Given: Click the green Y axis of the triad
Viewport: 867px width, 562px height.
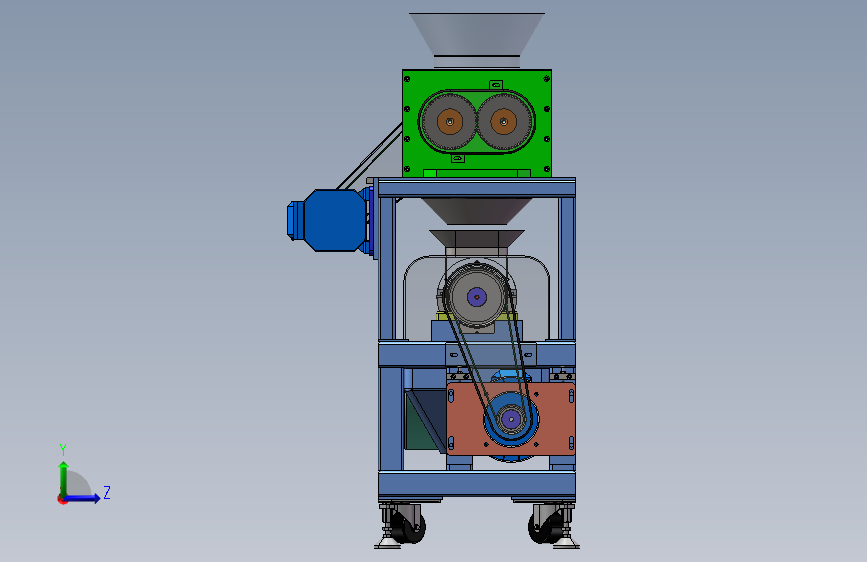Looking at the screenshot, I should pos(64,478).
